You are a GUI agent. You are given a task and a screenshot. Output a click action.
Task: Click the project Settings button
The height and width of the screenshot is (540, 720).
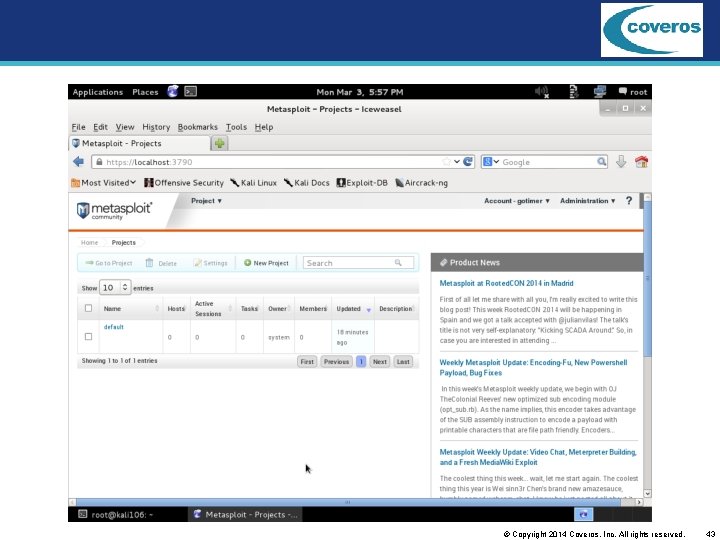click(x=211, y=263)
